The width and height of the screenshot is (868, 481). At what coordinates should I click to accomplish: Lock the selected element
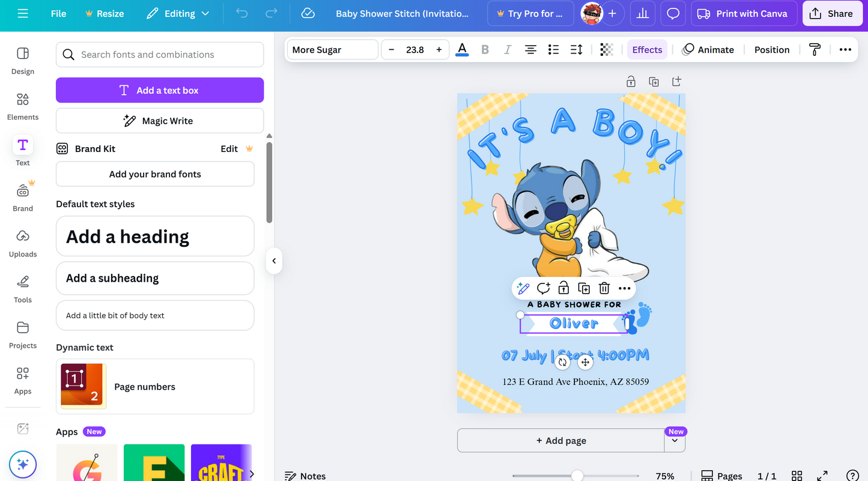coord(563,288)
